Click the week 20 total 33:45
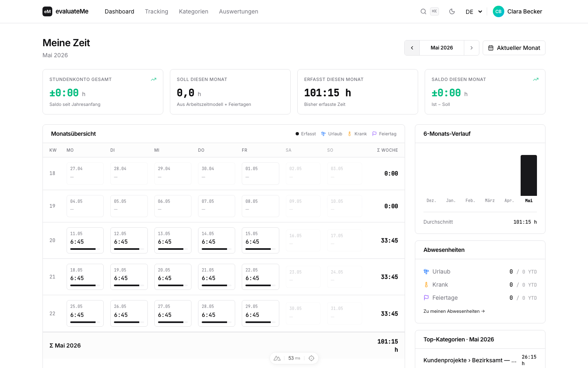 (x=390, y=240)
